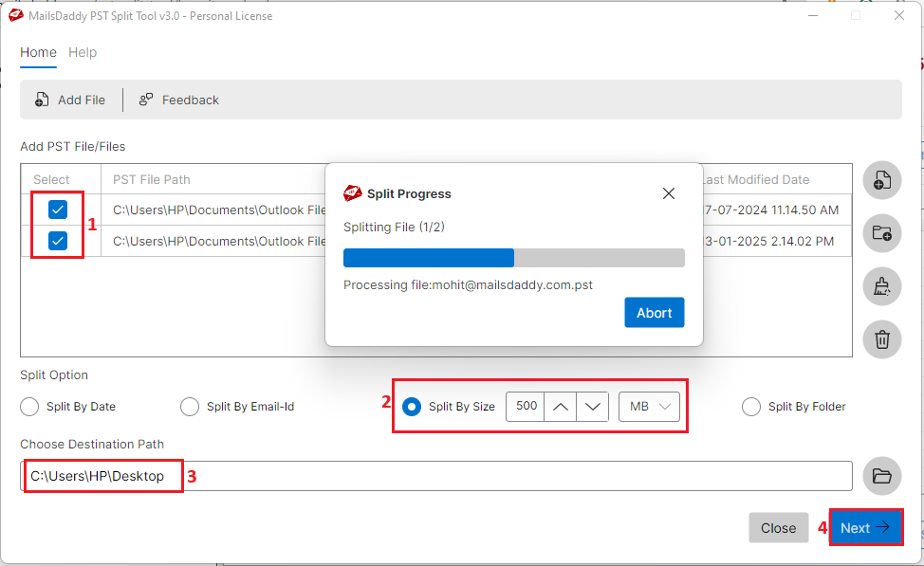Close the MailsDaddy PST Split Tool window
Viewport: 924px width, 566px height.
pos(899,16)
